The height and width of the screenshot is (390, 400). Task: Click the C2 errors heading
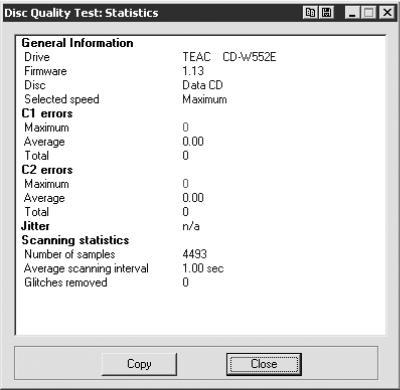47,170
